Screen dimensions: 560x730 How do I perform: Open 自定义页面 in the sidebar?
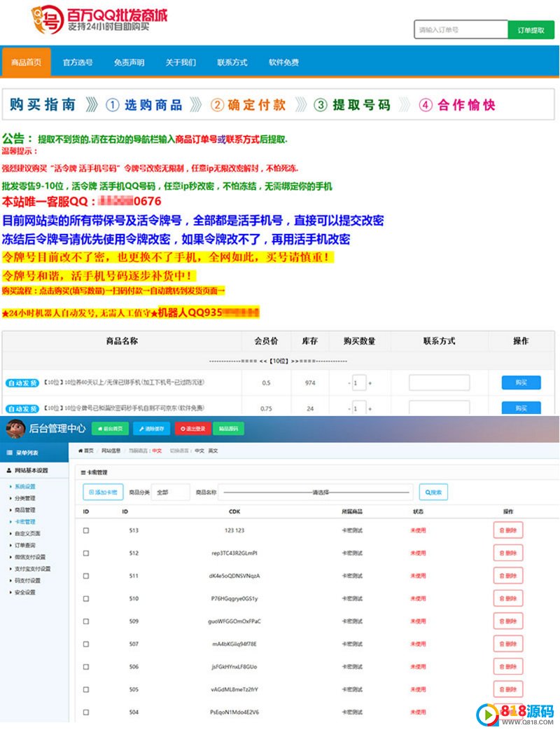(x=27, y=534)
